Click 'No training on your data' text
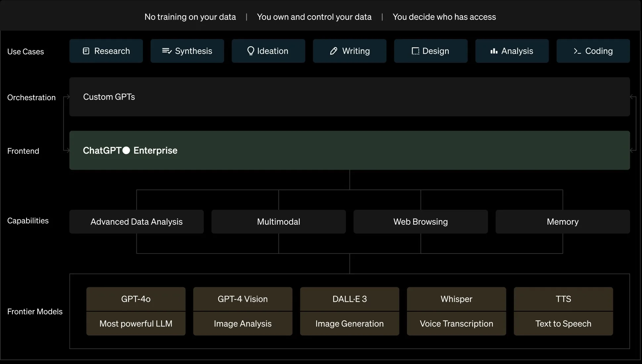 point(190,17)
